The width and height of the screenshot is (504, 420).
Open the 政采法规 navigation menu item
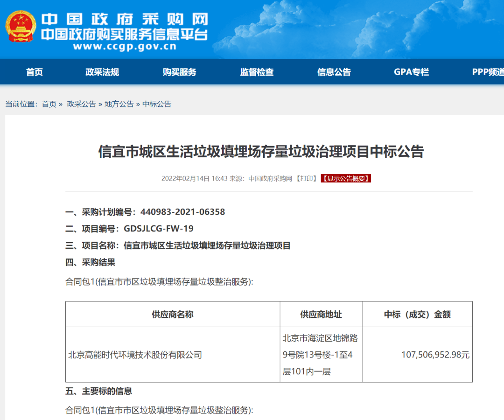pos(102,72)
